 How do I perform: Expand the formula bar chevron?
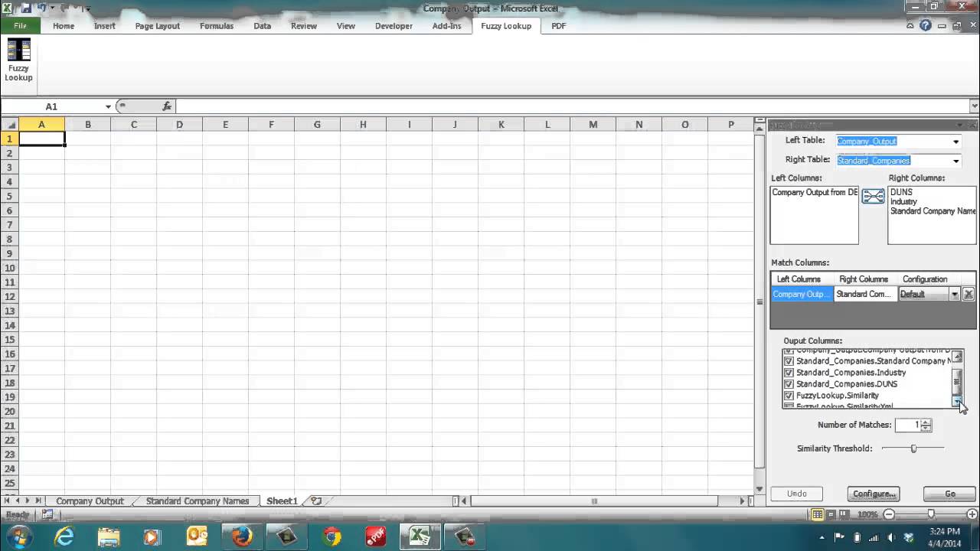(x=974, y=106)
